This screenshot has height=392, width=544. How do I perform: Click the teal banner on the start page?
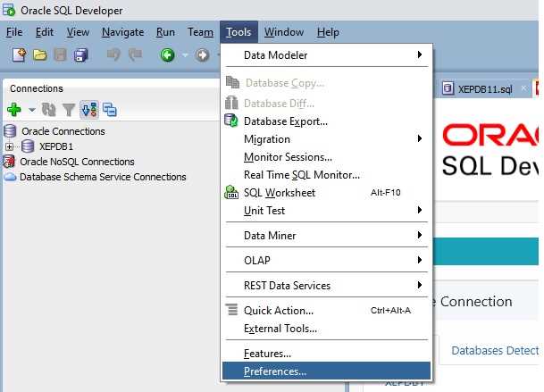485,252
